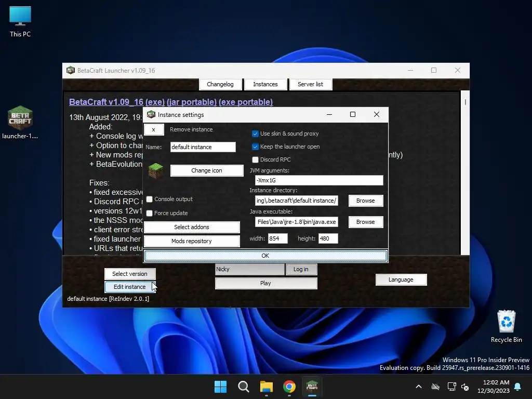Toggle Use skin & sound proxy
The width and height of the screenshot is (532, 399).
pos(255,134)
